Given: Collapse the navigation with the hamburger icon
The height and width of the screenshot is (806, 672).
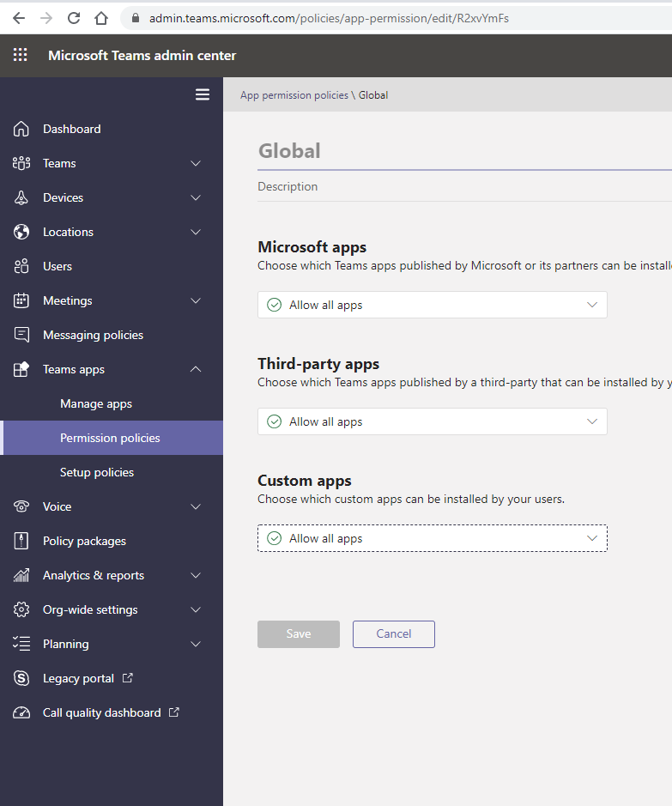Looking at the screenshot, I should pos(203,94).
